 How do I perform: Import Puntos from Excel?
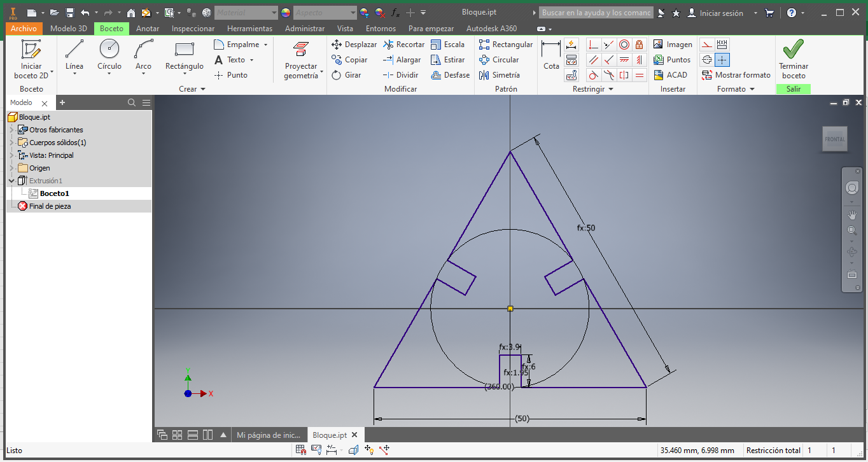pos(672,60)
